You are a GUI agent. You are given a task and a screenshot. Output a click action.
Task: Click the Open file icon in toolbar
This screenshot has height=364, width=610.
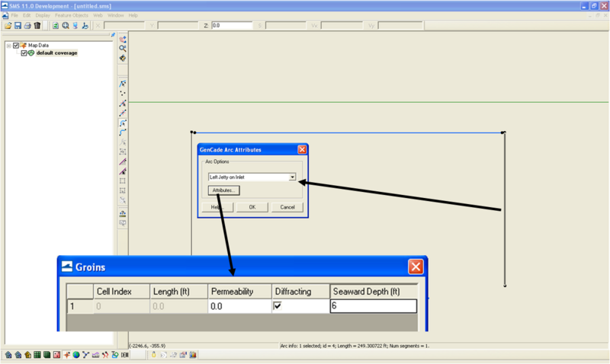pyautogui.click(x=8, y=26)
